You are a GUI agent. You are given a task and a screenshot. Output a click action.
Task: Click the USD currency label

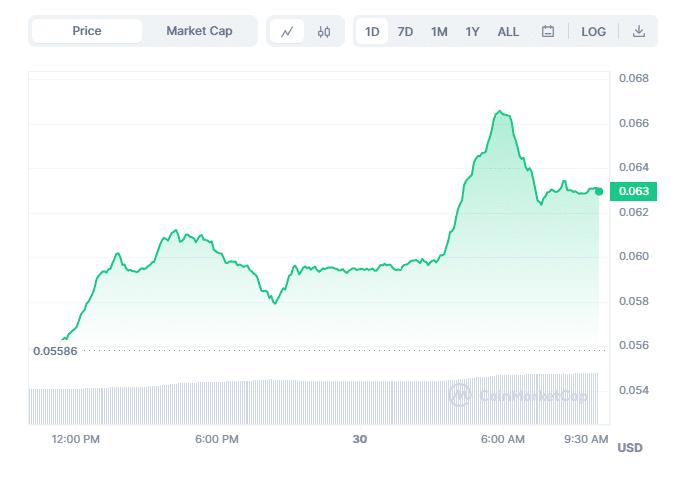630,448
